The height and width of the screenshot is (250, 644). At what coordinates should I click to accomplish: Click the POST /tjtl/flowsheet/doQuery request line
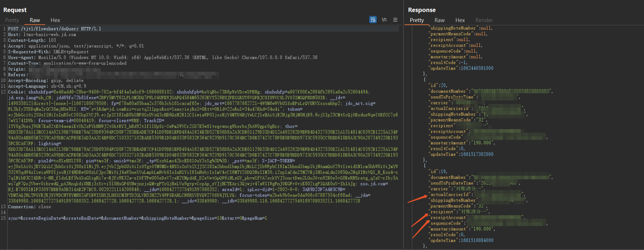(x=55, y=29)
